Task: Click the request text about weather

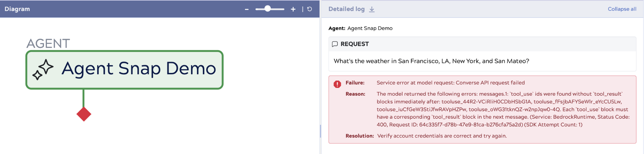Action: tap(431, 61)
